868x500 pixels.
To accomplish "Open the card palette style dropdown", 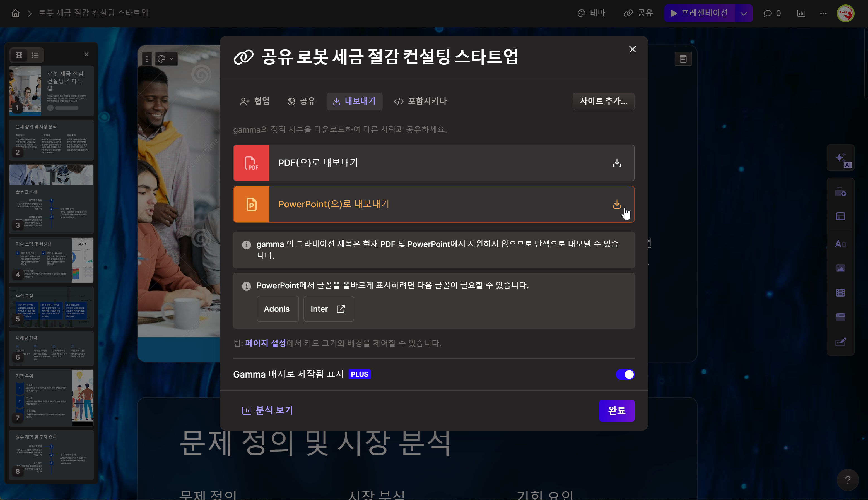I will point(166,59).
